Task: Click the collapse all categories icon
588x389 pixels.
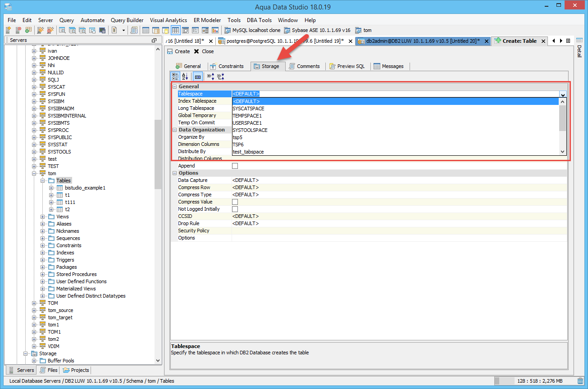Action: (221, 77)
